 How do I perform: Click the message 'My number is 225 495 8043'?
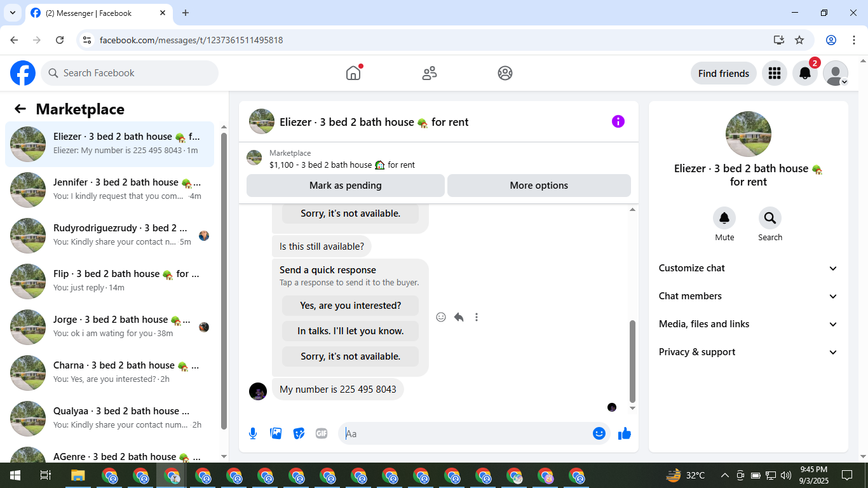pyautogui.click(x=338, y=390)
